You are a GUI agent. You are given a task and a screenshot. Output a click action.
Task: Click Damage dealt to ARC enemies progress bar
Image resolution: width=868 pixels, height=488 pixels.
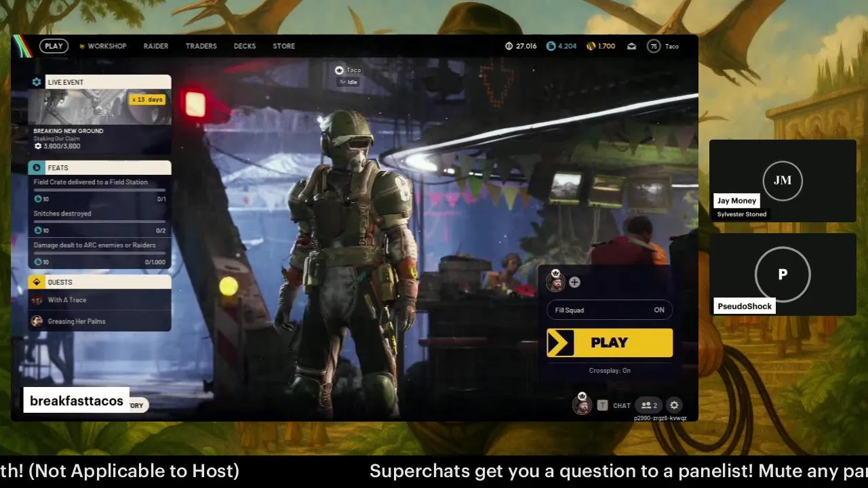click(x=100, y=253)
